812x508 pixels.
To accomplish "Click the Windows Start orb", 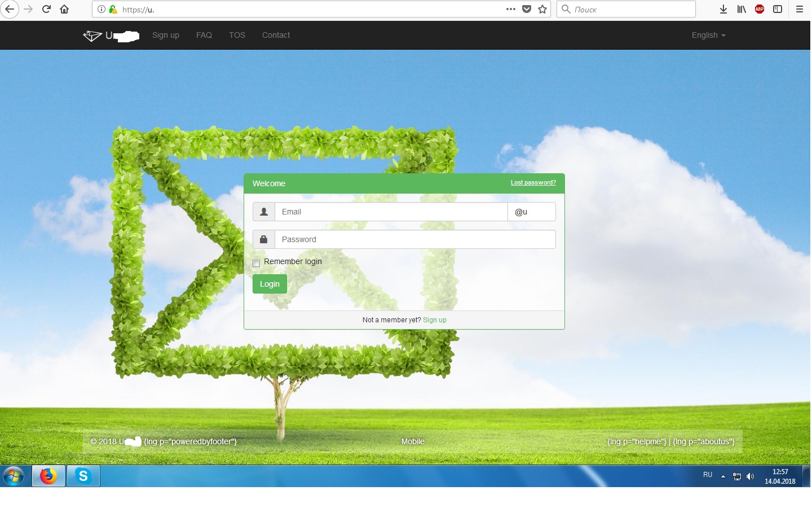I will 14,476.
